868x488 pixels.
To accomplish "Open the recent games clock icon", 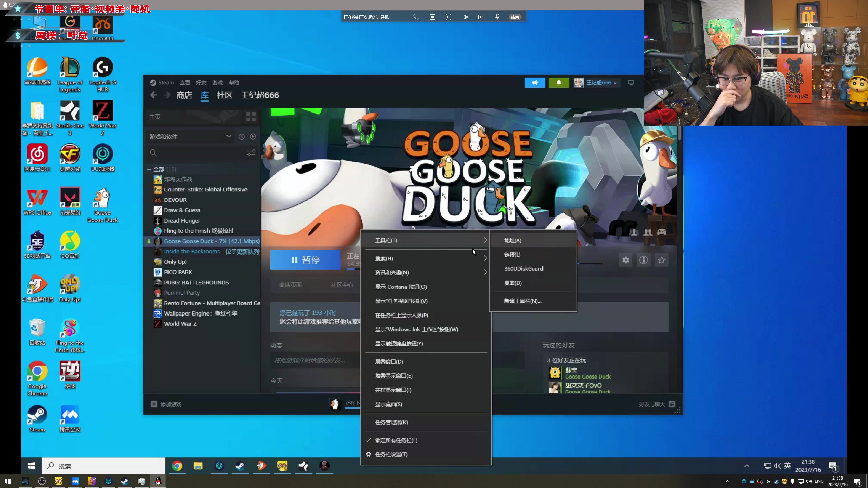I will pos(241,137).
